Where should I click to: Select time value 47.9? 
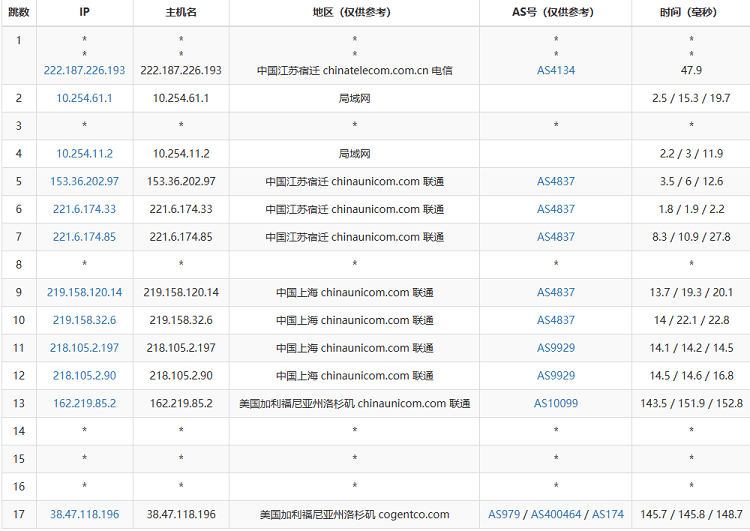point(691,70)
